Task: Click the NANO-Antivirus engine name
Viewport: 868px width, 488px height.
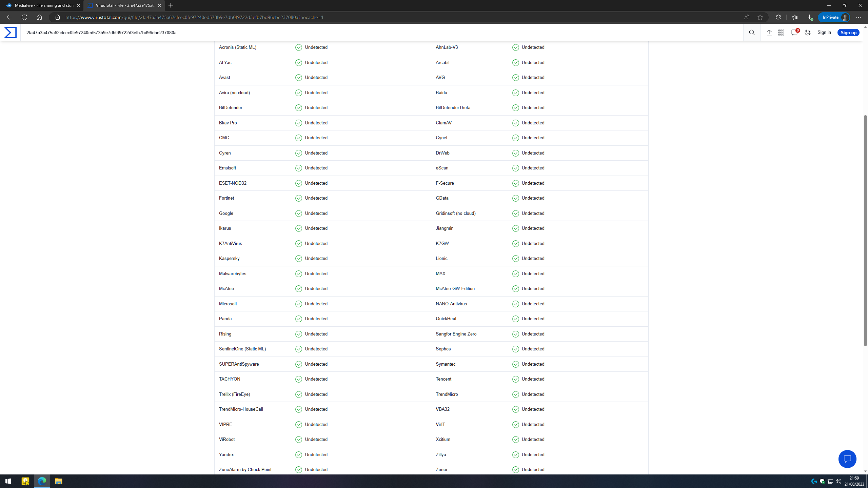Action: pos(451,304)
